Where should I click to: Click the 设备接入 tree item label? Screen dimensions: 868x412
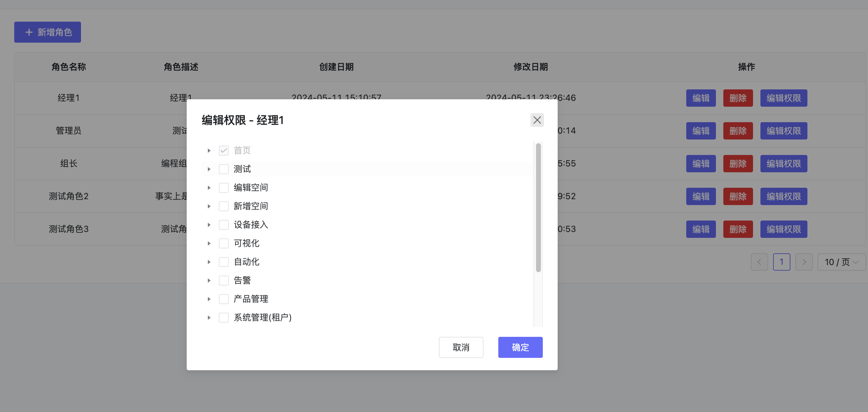(x=251, y=225)
